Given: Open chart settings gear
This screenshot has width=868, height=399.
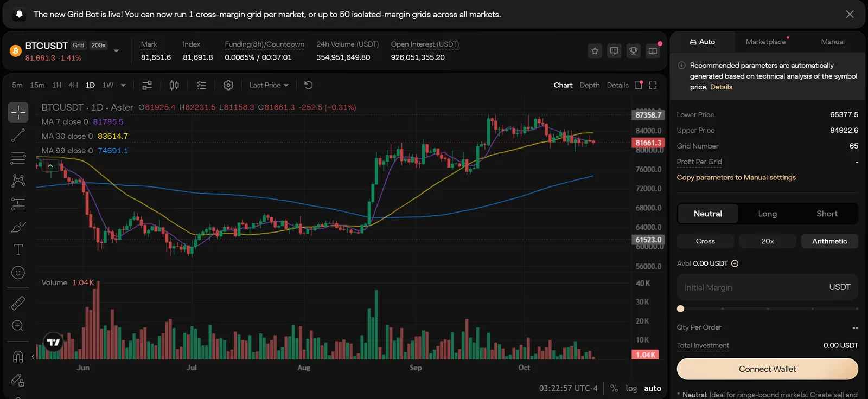Looking at the screenshot, I should (x=228, y=85).
